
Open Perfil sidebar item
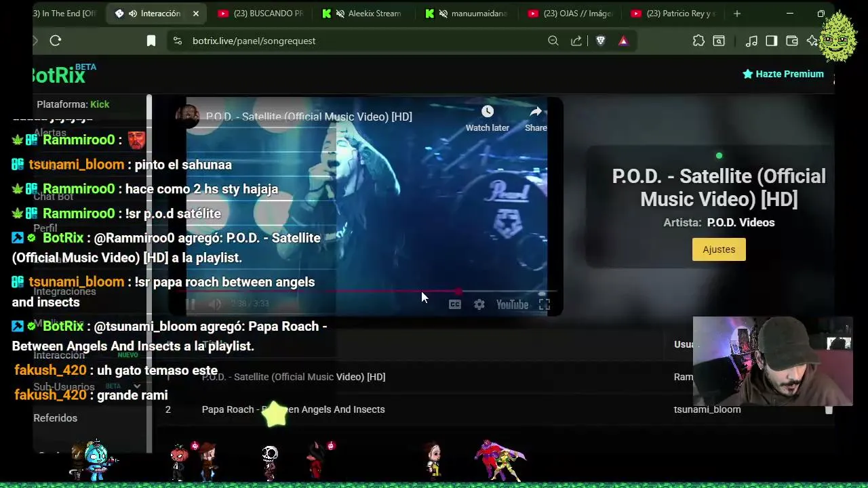pos(45,228)
